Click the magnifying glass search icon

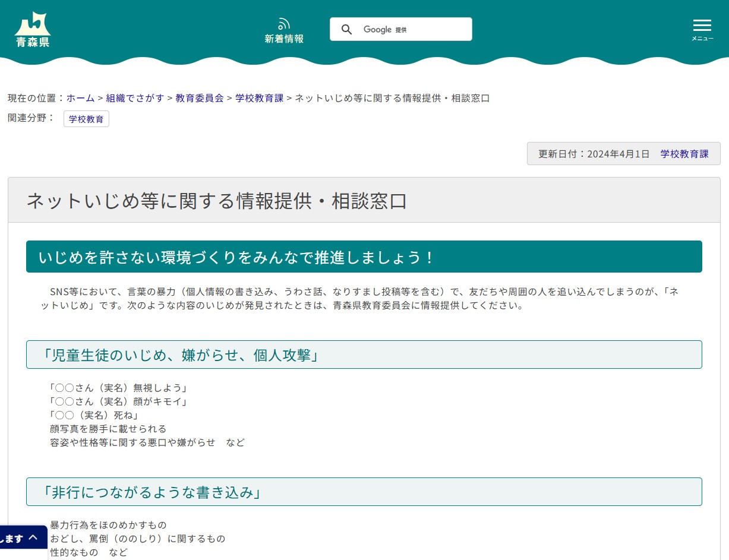(x=347, y=29)
